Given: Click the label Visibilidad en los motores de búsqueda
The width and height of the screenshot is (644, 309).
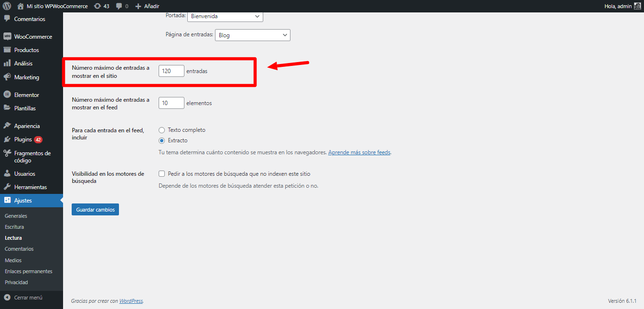Looking at the screenshot, I should click(108, 178).
